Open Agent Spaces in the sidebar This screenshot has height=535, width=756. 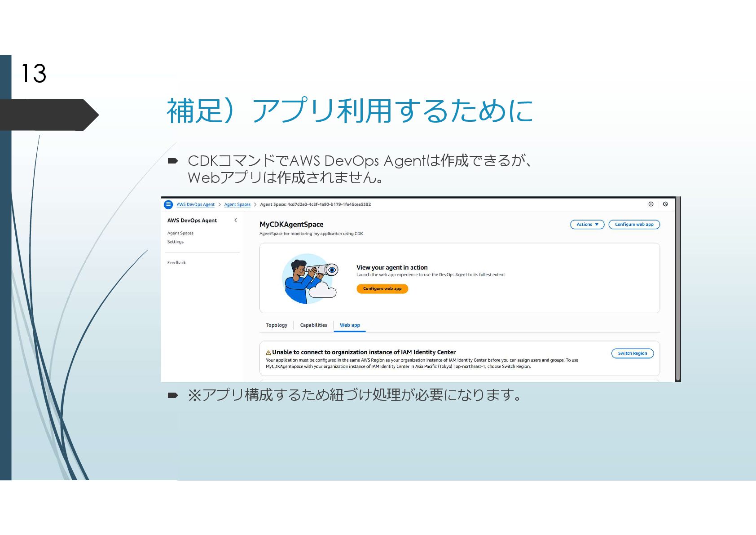180,233
